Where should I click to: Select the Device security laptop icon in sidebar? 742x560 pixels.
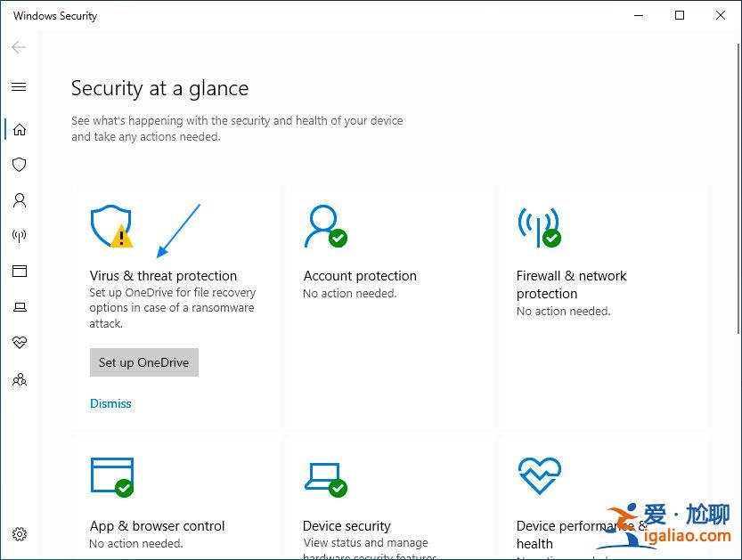point(20,307)
